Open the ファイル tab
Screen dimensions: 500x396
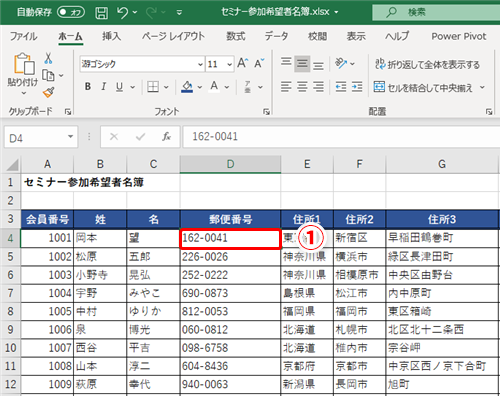coord(23,36)
